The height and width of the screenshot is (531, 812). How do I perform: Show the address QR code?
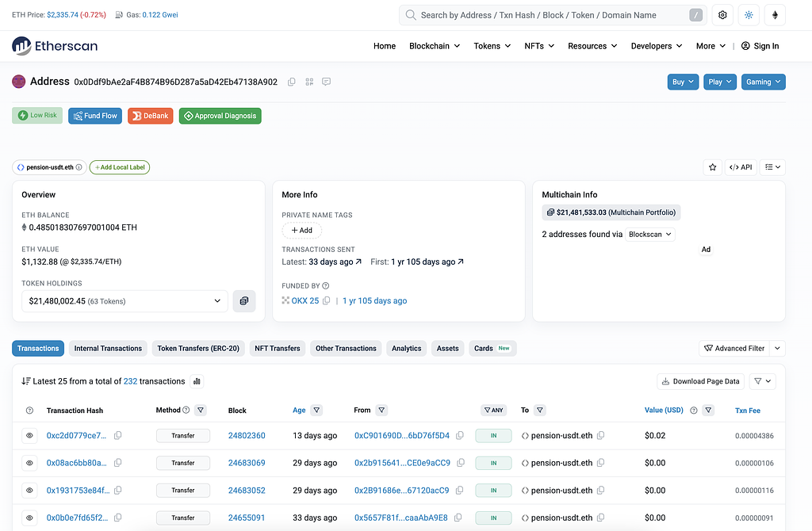pyautogui.click(x=309, y=82)
